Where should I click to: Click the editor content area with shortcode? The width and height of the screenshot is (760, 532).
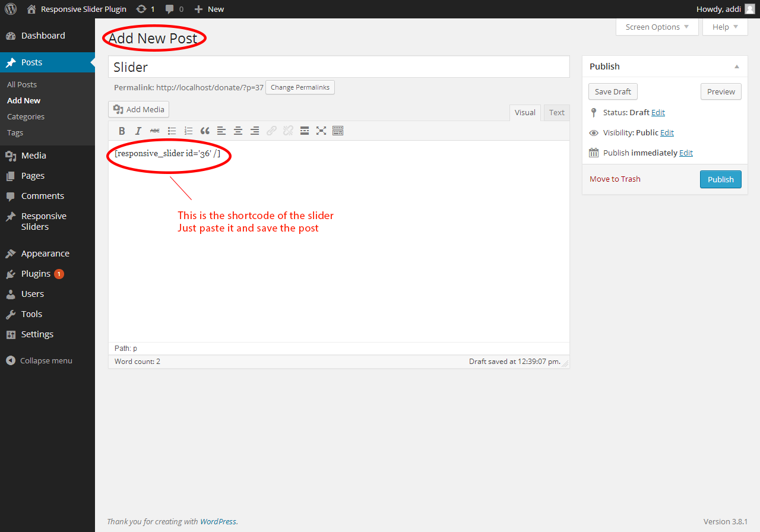[339, 241]
